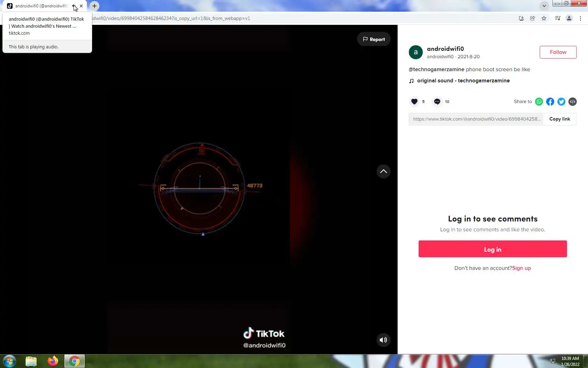588x368 pixels.
Task: Click comment count 10
Action: tap(447, 102)
